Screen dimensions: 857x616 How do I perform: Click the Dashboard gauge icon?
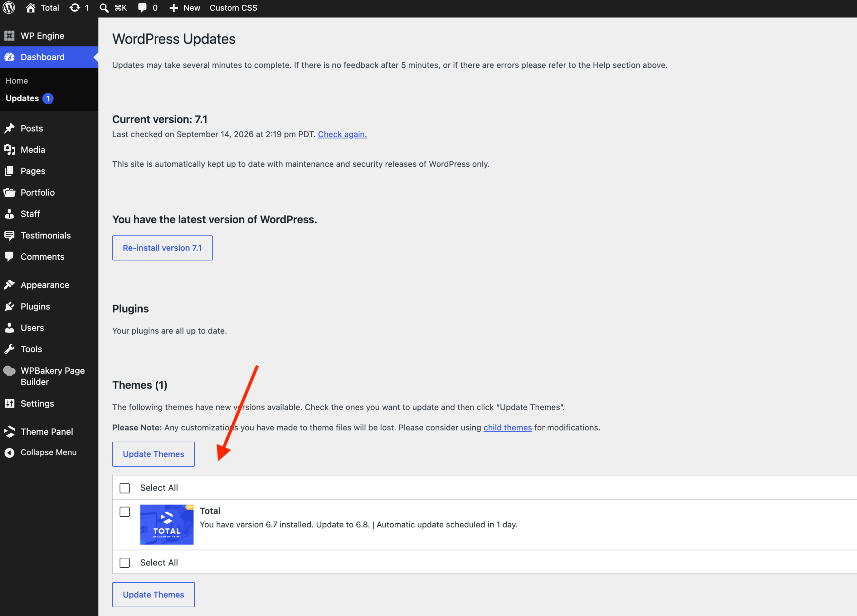pyautogui.click(x=9, y=57)
